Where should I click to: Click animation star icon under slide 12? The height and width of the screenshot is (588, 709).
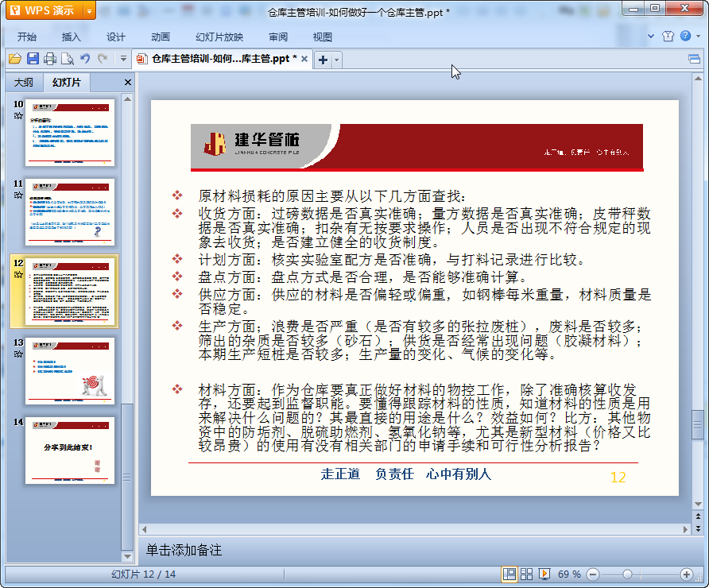18,275
